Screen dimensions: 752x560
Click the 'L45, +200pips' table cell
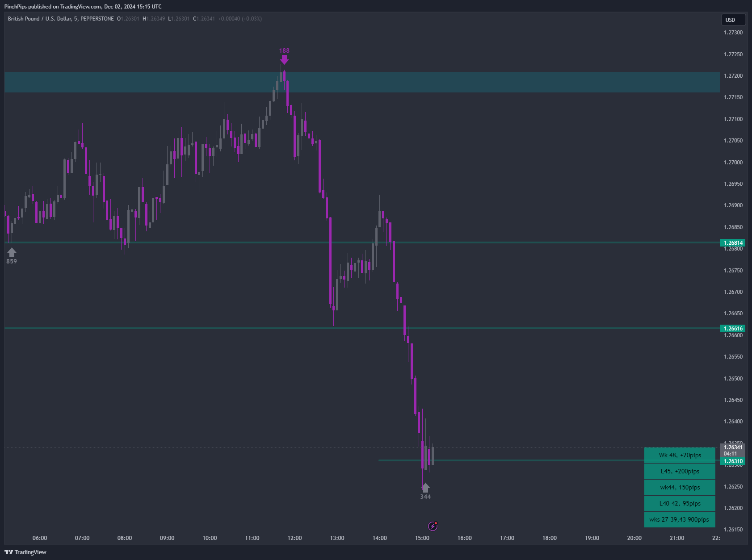(x=680, y=472)
